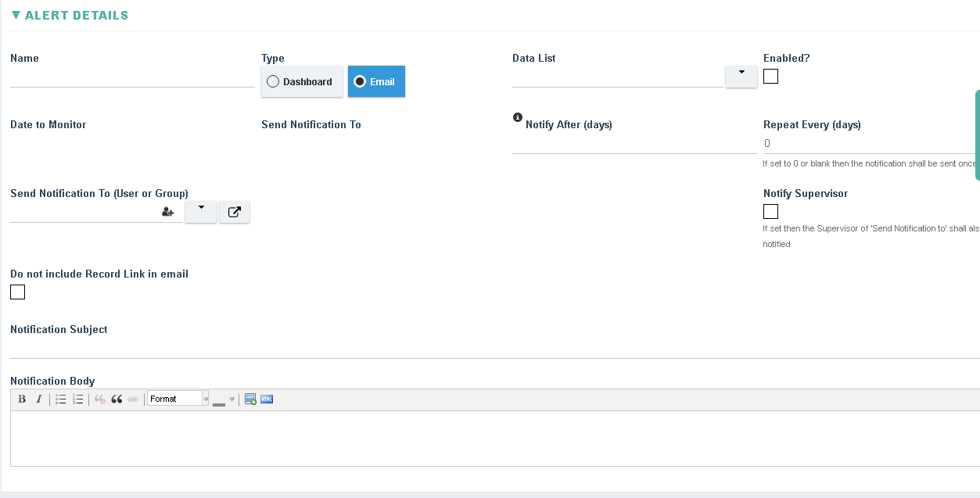Insert a numbered list in Notification Body
This screenshot has width=980, height=498.
pyautogui.click(x=78, y=399)
